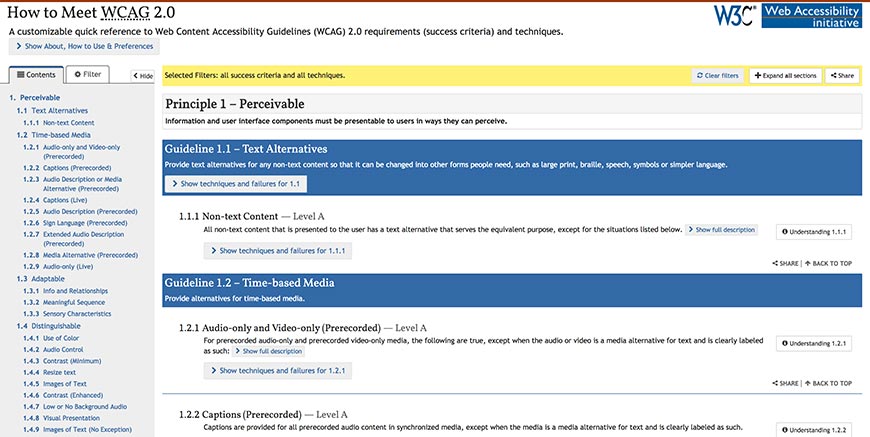Open Understanding 1.2.1 info button
The height and width of the screenshot is (437, 870).
coord(816,344)
